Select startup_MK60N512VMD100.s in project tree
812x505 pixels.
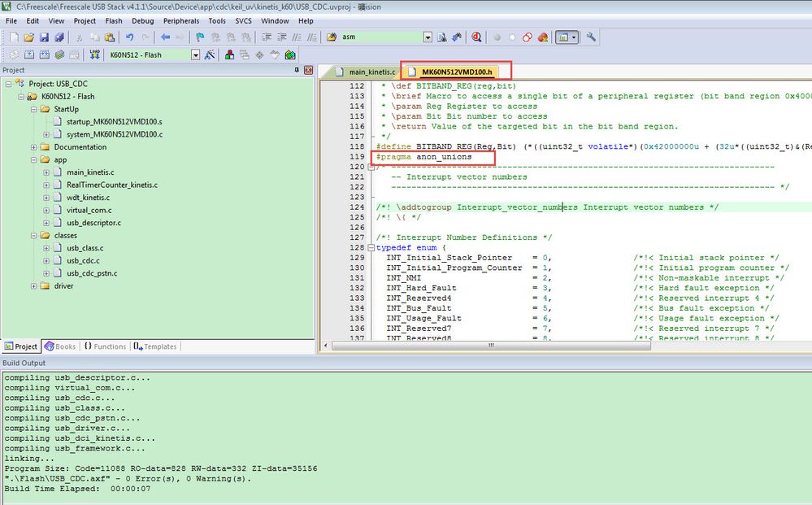pyautogui.click(x=115, y=122)
